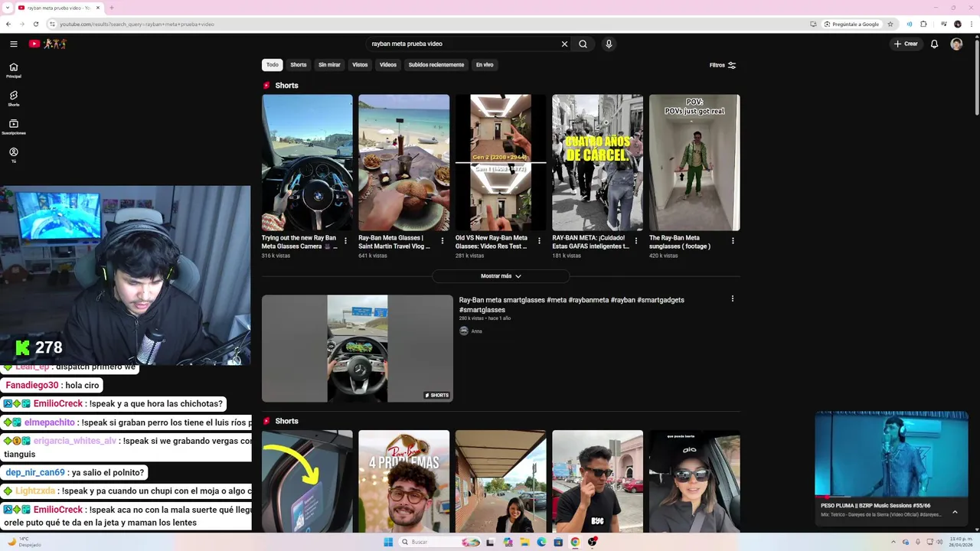Open 'Ray-Ban meta smartglasses' video title
Screen dimensions: 980x551
(x=571, y=305)
